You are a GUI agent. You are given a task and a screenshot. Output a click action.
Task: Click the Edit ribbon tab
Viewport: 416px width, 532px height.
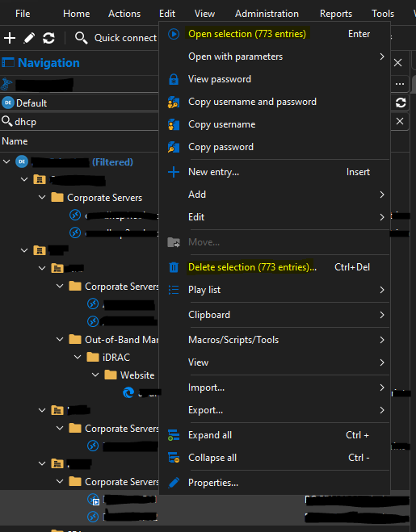click(x=167, y=14)
